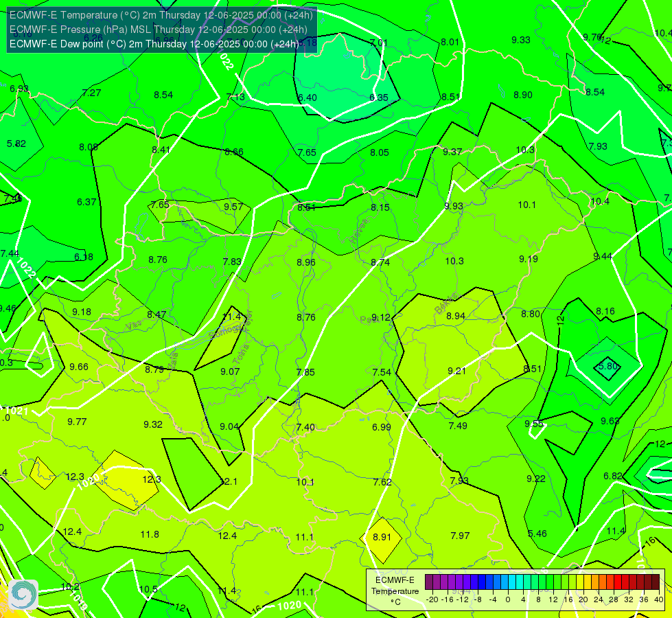This screenshot has height=618, width=672.
Task: Click the 9.77 dew point value
Action: [x=77, y=422]
